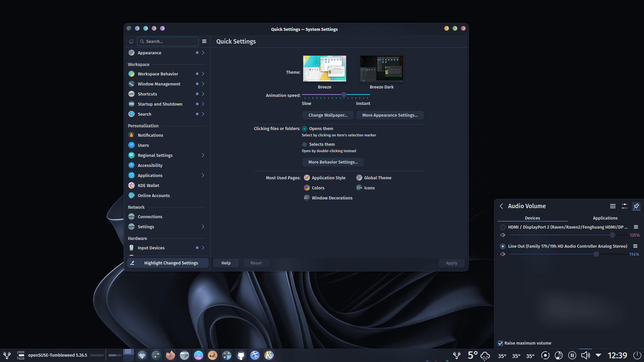Switch to the Applications tab in Audio Volume
Viewport: 644px width, 362px height.
point(605,218)
